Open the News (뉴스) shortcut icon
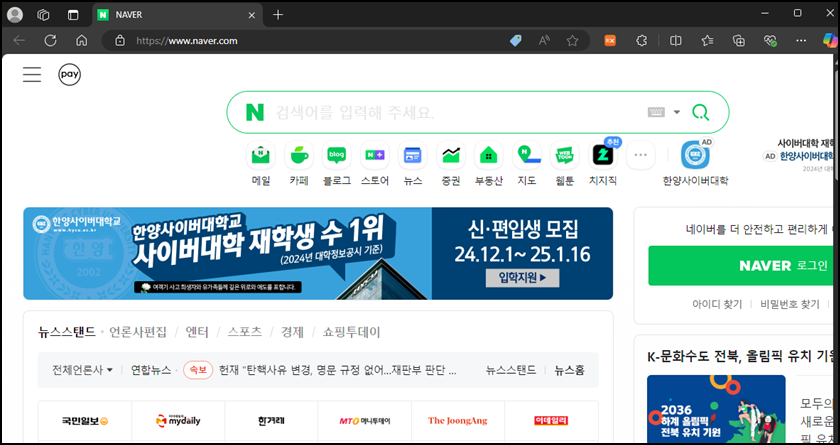 pos(412,155)
